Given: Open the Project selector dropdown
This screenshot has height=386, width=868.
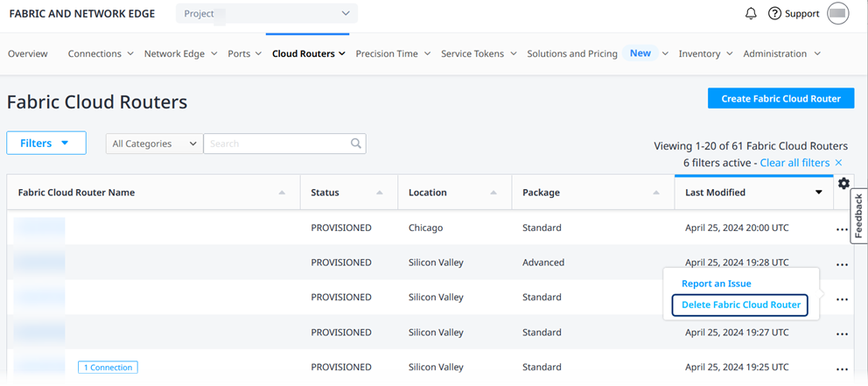Looking at the screenshot, I should click(267, 13).
